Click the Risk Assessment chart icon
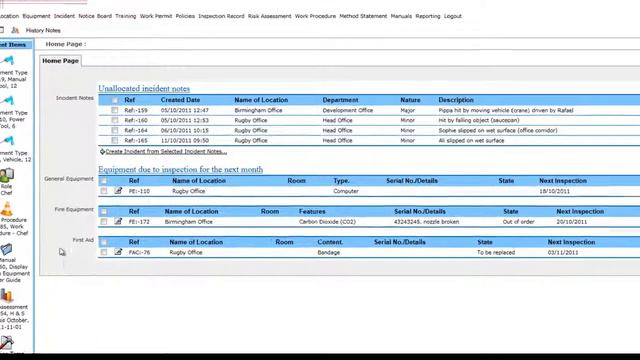The height and width of the screenshot is (360, 640). click(x=7, y=296)
